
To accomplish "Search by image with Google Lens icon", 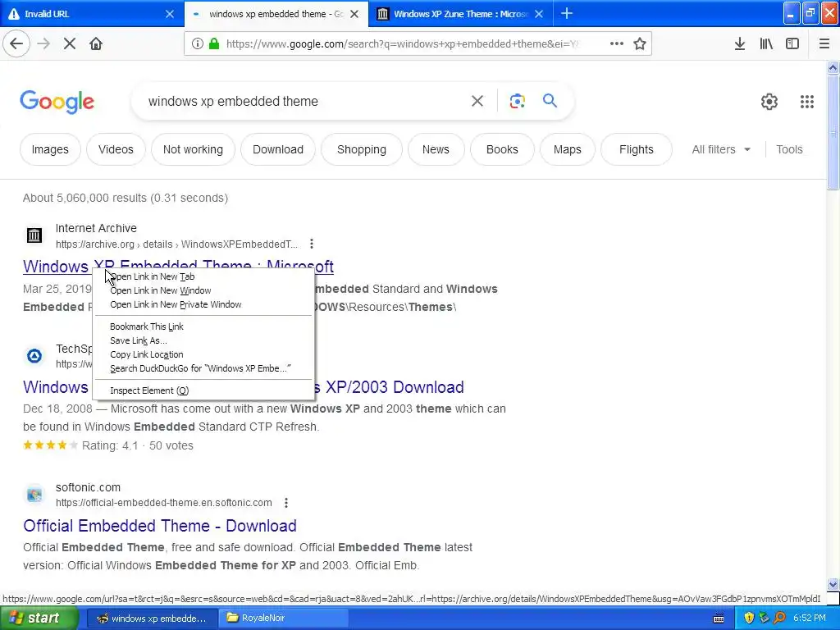I will coord(517,101).
